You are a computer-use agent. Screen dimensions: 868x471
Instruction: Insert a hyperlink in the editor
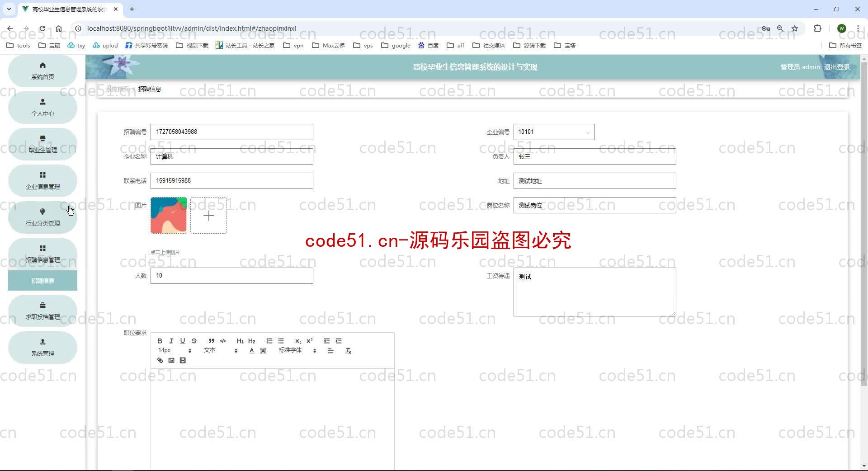tap(160, 360)
